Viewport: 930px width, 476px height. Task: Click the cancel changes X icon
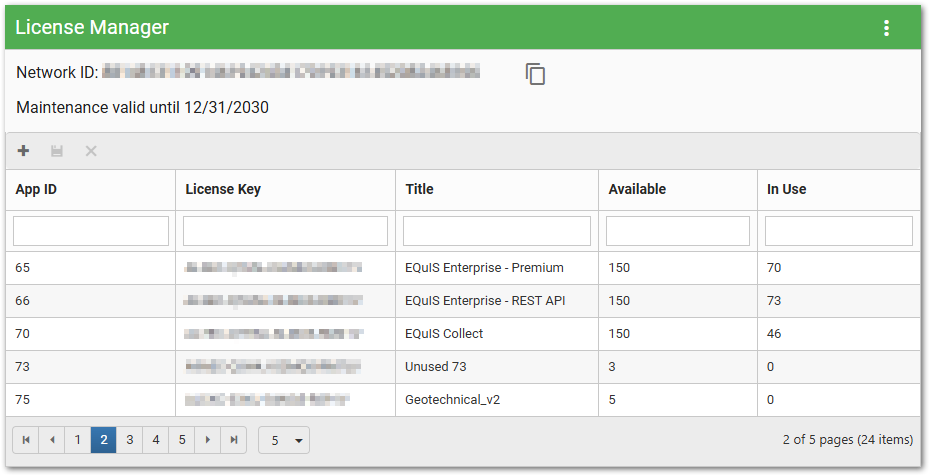[91, 151]
